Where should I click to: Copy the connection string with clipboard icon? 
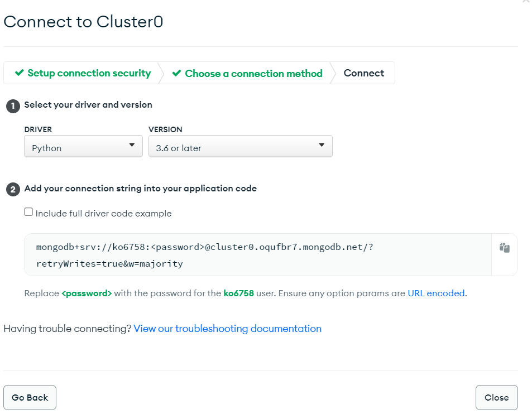click(x=504, y=248)
